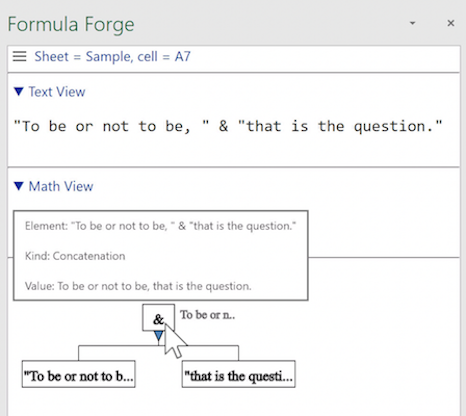Screen dimensions: 466x416
Task: Collapse the Text View section triangle
Action: [19, 91]
